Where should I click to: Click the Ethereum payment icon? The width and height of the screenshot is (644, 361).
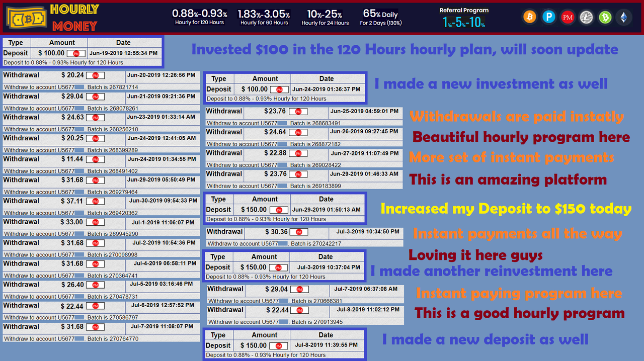click(x=624, y=17)
